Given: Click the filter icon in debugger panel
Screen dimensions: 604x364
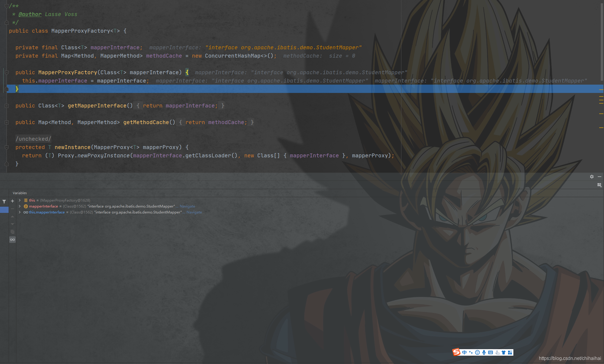Looking at the screenshot, I should [x=4, y=201].
